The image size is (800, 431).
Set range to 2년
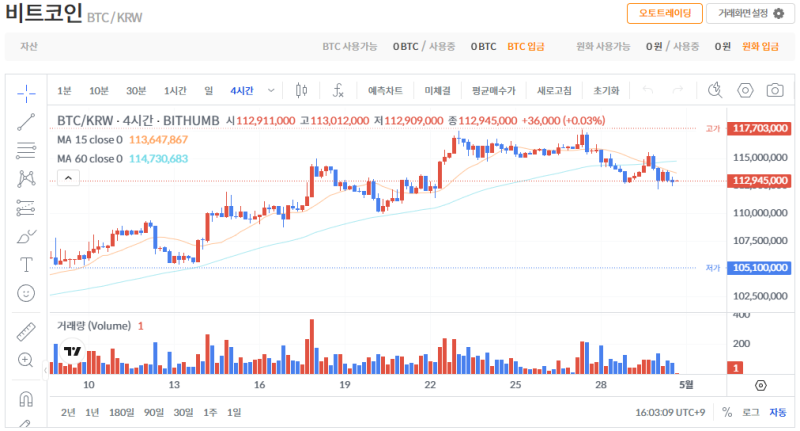coord(68,412)
